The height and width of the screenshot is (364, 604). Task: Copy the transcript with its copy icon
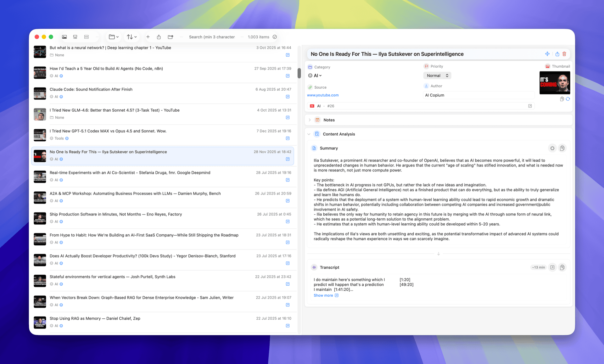click(562, 267)
